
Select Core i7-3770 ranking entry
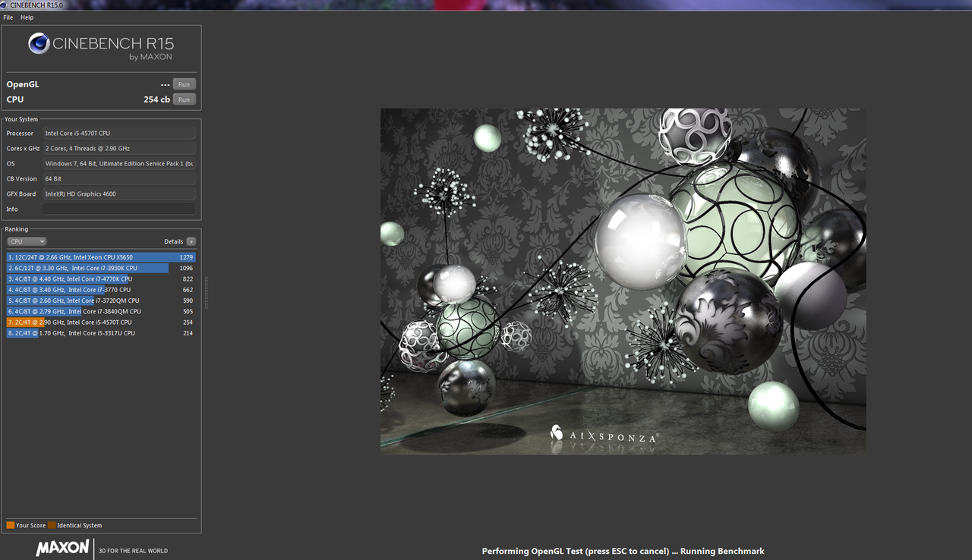click(x=100, y=290)
